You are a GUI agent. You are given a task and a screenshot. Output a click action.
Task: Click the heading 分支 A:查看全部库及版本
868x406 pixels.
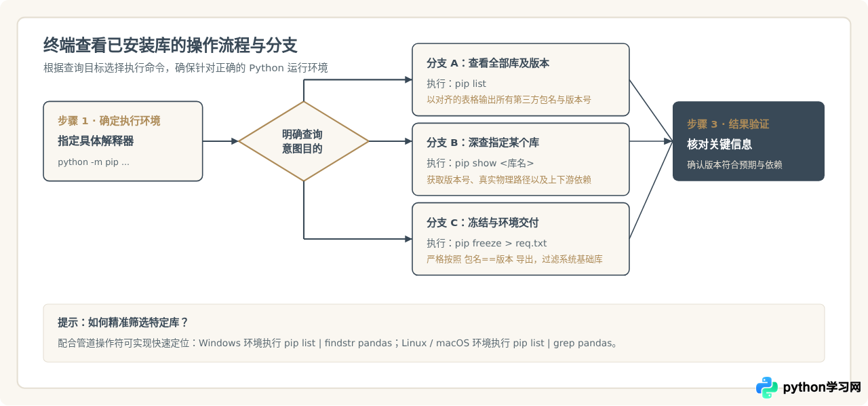(488, 63)
